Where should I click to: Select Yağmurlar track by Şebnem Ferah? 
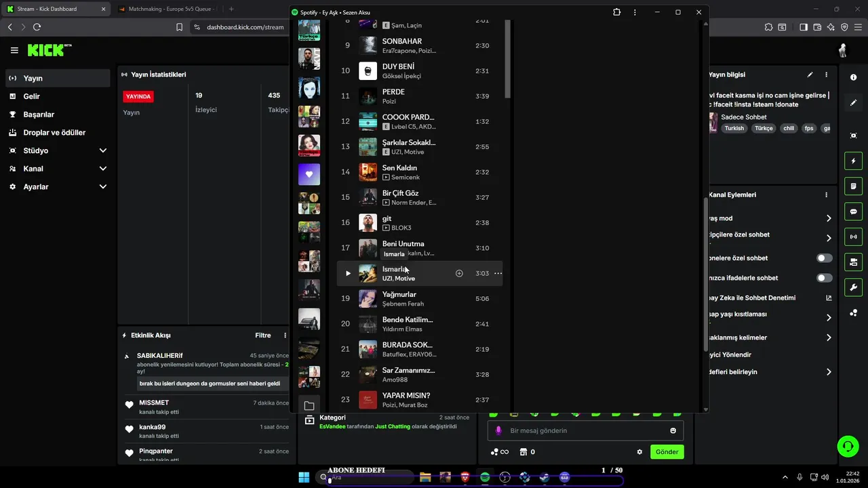[x=420, y=299]
